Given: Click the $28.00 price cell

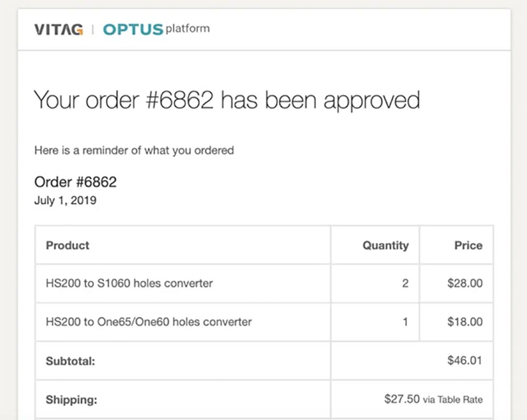Looking at the screenshot, I should click(465, 283).
